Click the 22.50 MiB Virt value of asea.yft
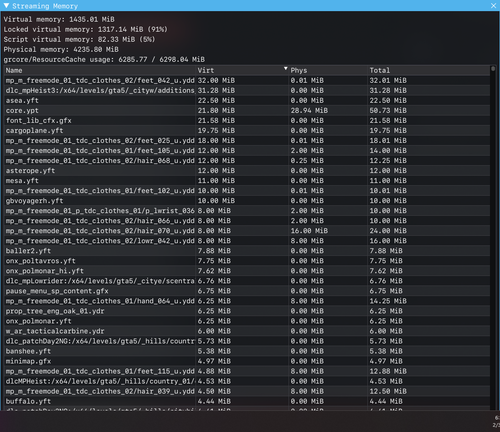The width and height of the screenshot is (500, 432). tap(216, 100)
